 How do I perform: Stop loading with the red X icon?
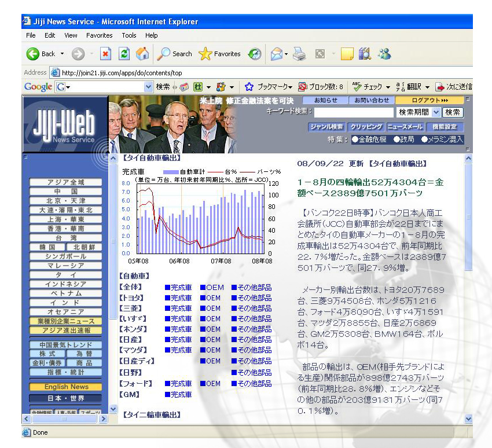(x=105, y=54)
